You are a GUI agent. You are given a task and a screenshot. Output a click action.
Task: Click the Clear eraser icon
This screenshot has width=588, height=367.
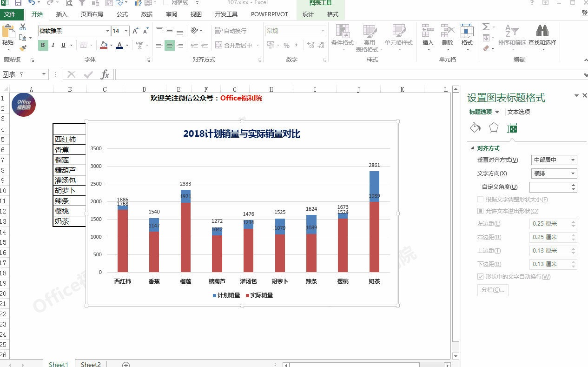coord(486,47)
